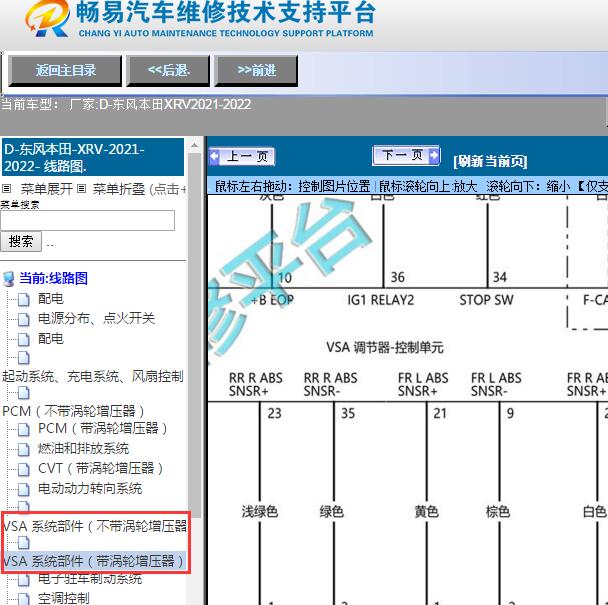Open PCM（带涡轮增压器） item
The width and height of the screenshot is (608, 605).
pos(103,429)
